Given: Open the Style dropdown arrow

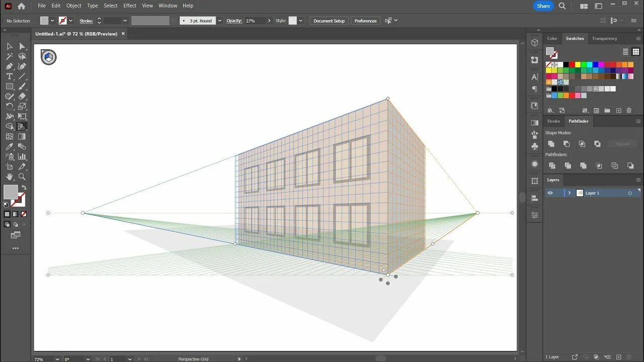Looking at the screenshot, I should 301,21.
